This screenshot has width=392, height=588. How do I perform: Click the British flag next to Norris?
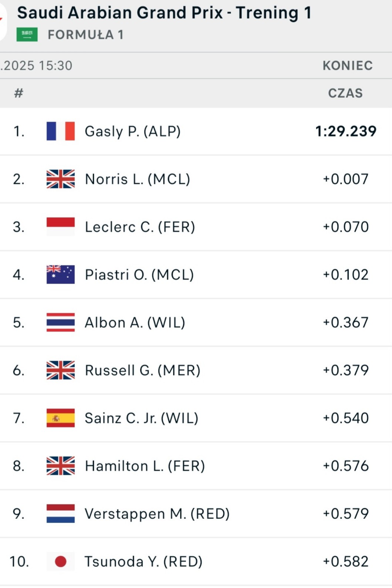tap(61, 179)
